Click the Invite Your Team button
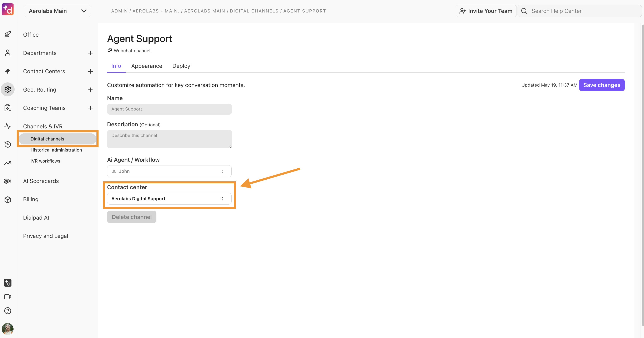 [486, 11]
